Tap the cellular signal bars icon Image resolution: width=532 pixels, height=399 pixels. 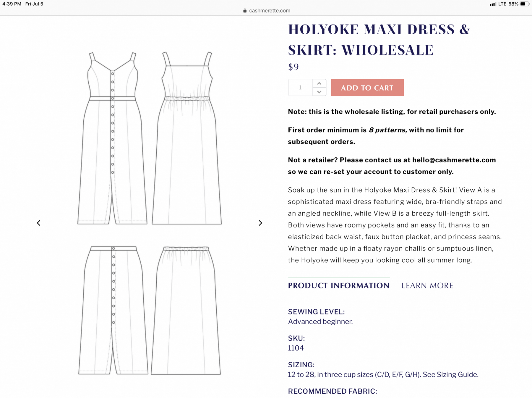point(492,4)
